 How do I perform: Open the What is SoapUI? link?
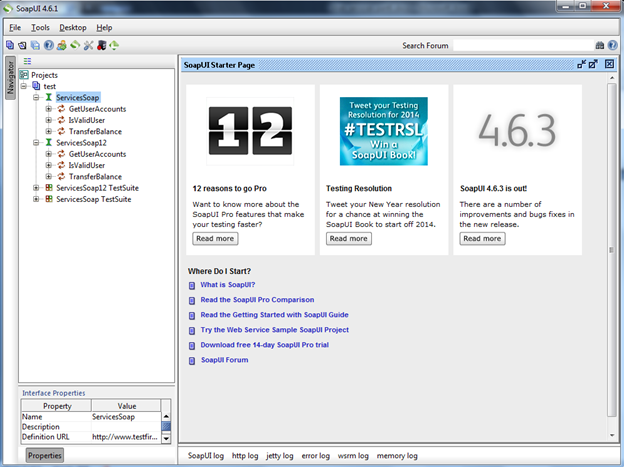(225, 286)
